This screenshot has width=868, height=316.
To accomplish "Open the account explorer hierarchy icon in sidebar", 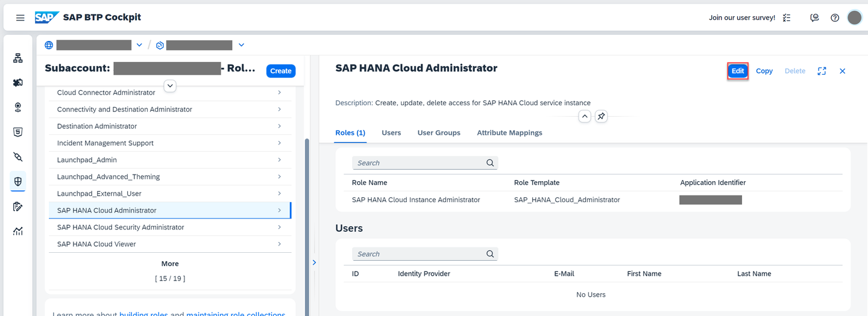I will 18,58.
